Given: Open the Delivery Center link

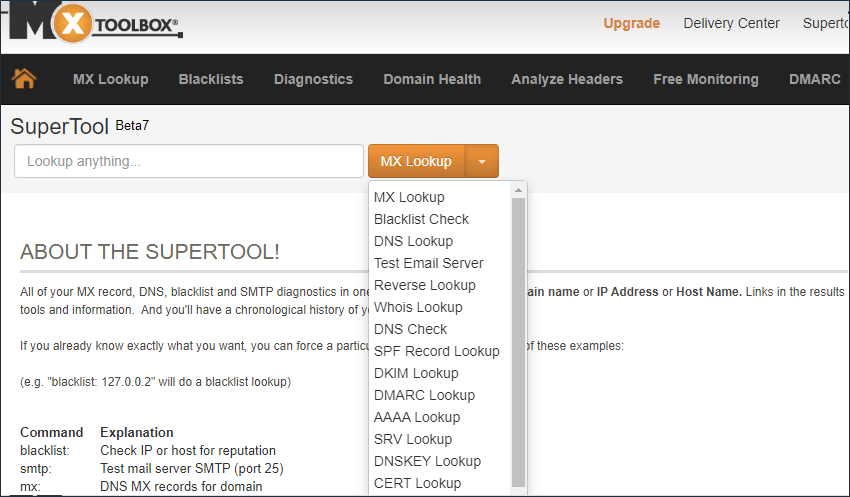Looking at the screenshot, I should coord(731,23).
